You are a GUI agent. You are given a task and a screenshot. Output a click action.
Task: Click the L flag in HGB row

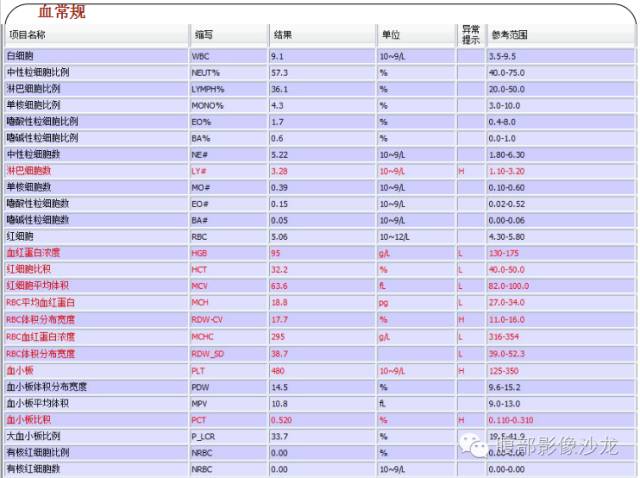pyautogui.click(x=460, y=253)
